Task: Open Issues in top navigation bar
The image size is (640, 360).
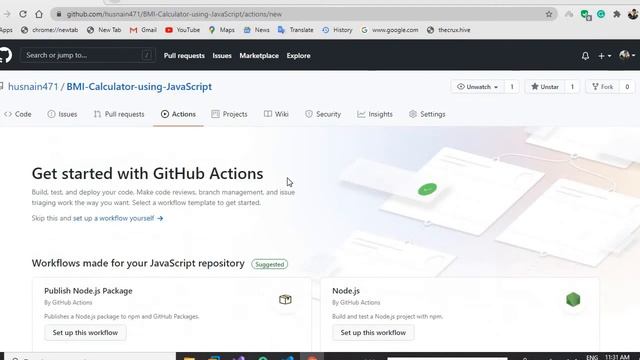Action: click(x=222, y=56)
